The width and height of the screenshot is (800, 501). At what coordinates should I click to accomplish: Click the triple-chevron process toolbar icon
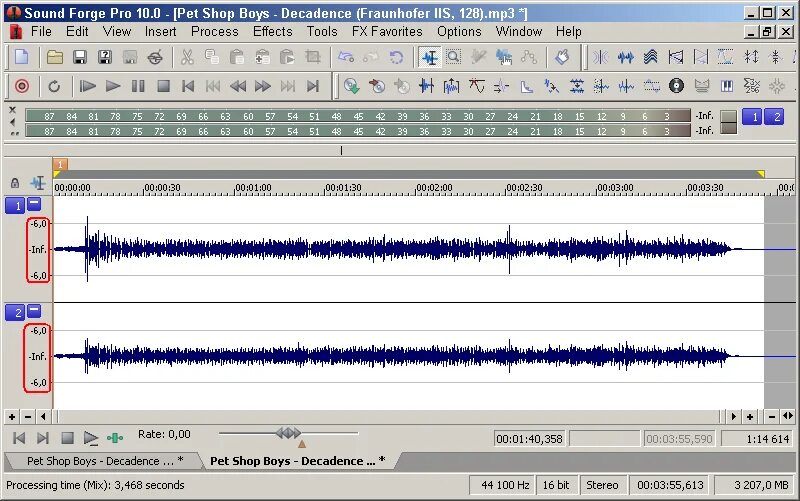point(651,57)
